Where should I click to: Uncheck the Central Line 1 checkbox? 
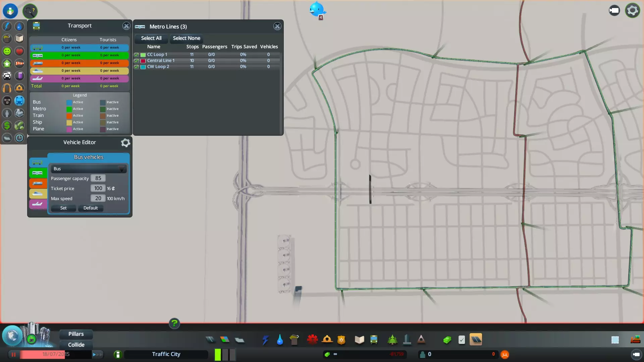tap(137, 61)
